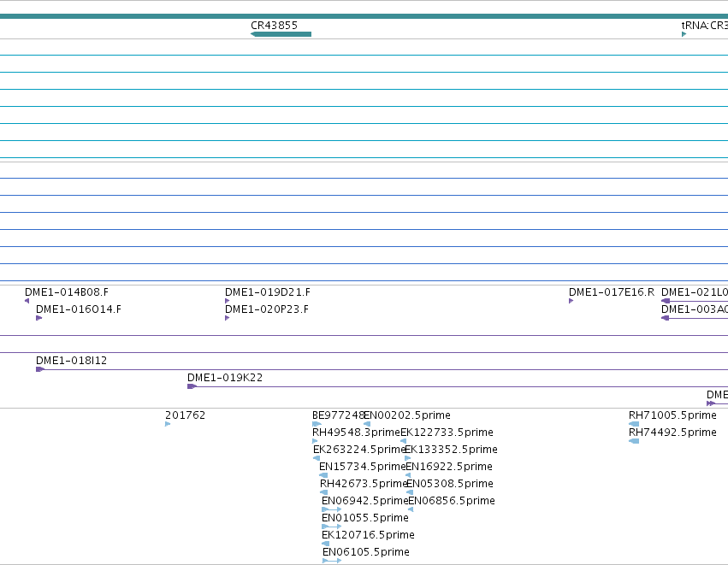Select the EN06942.5prime label
728x565 pixels.
point(364,501)
